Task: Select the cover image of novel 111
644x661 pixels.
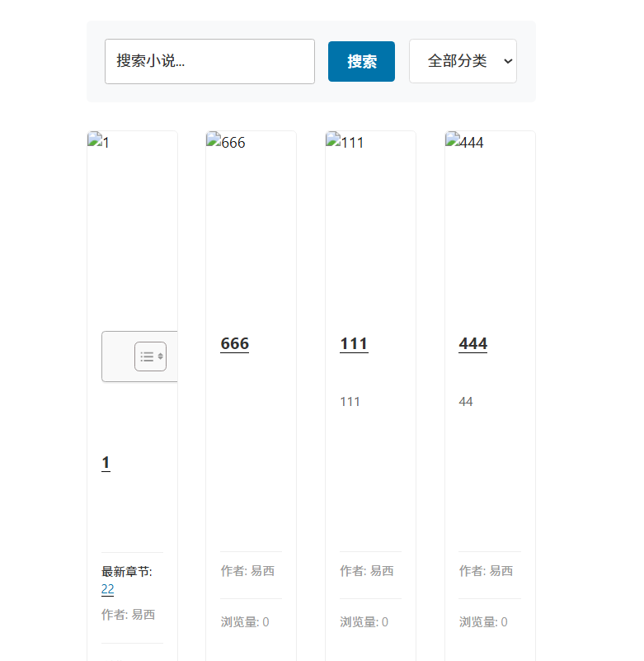Action: pyautogui.click(x=346, y=143)
